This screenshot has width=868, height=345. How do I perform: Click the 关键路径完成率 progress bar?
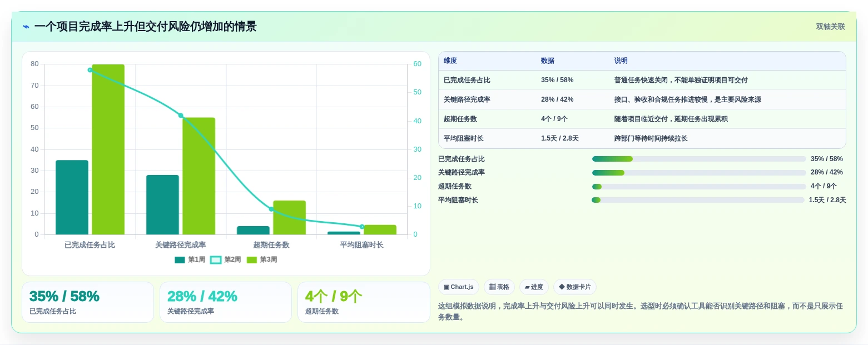699,173
